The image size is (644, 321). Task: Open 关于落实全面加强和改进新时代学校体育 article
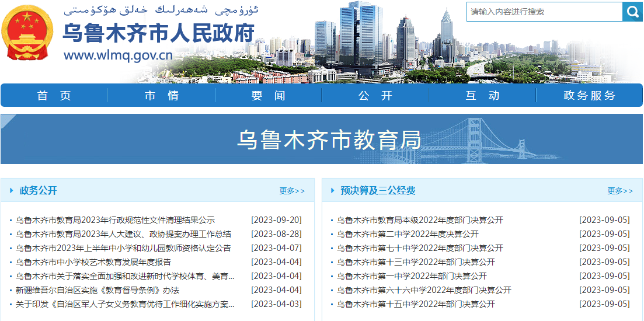[x=125, y=276]
